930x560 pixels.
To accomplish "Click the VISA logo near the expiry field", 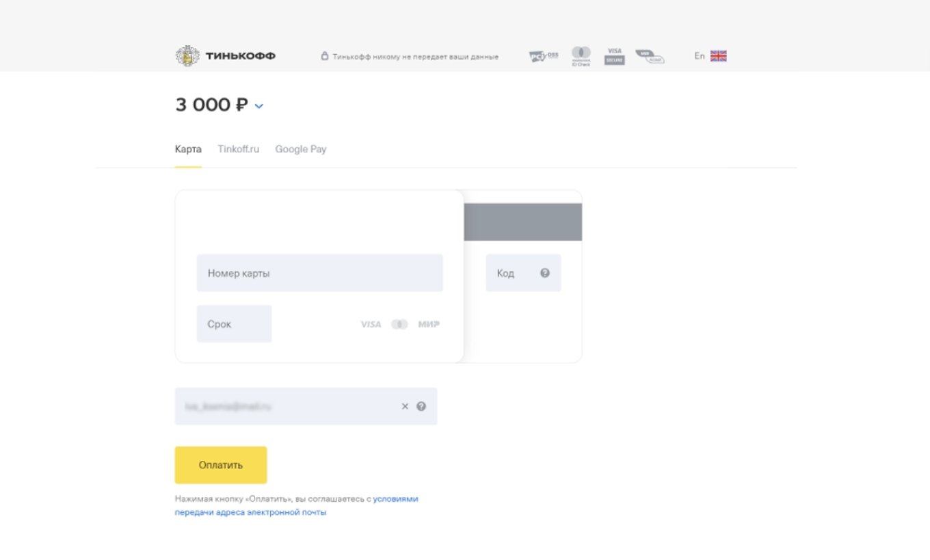I will tap(370, 324).
